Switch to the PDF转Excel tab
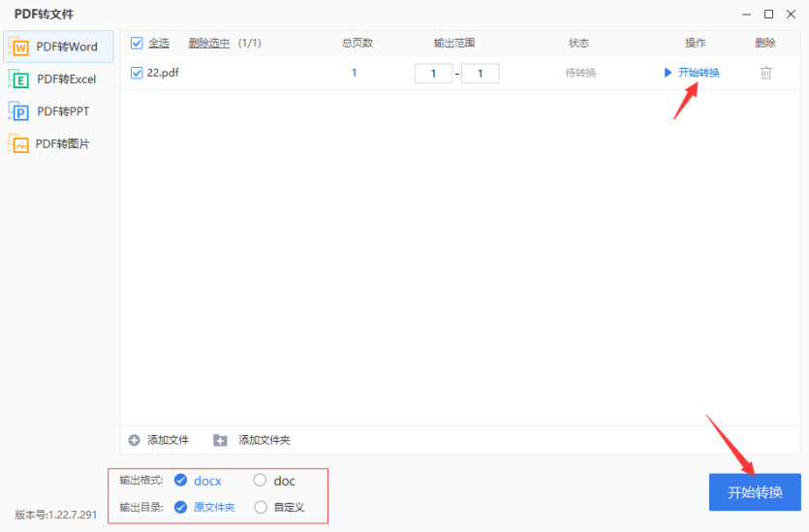The height and width of the screenshot is (532, 809). click(58, 78)
